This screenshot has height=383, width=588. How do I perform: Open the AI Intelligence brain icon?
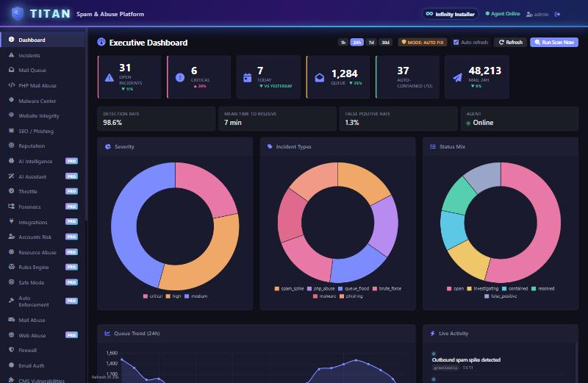[x=11, y=161]
